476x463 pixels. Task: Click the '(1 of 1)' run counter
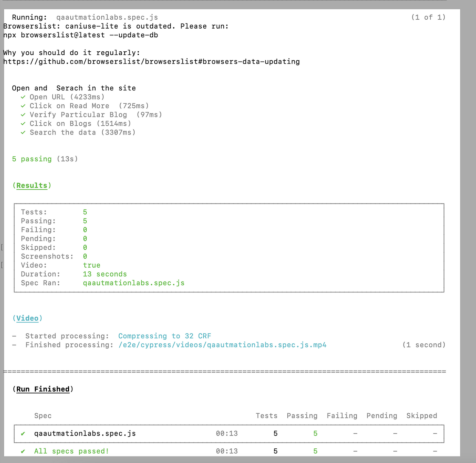[428, 17]
